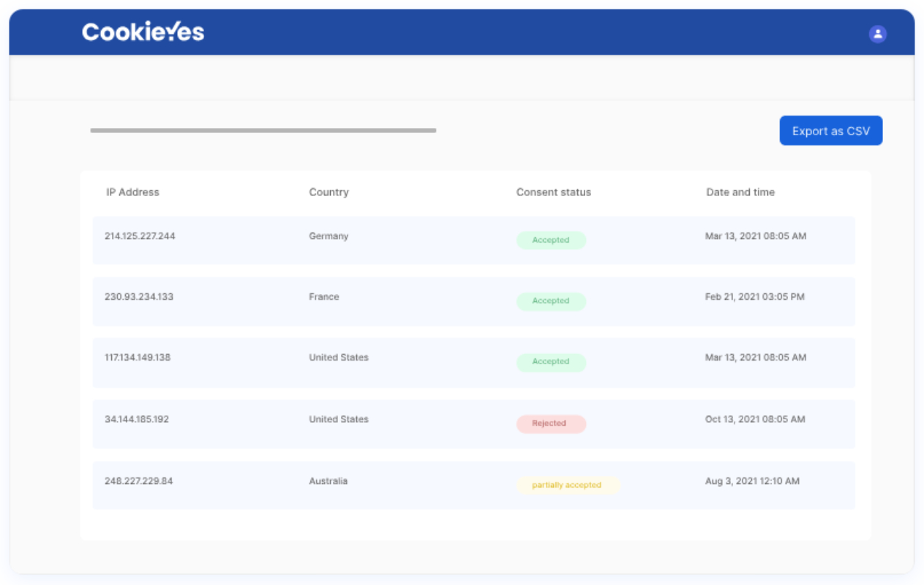Screen dimensions: 924x585
Task: Click the user profile avatar icon
Action: (877, 34)
